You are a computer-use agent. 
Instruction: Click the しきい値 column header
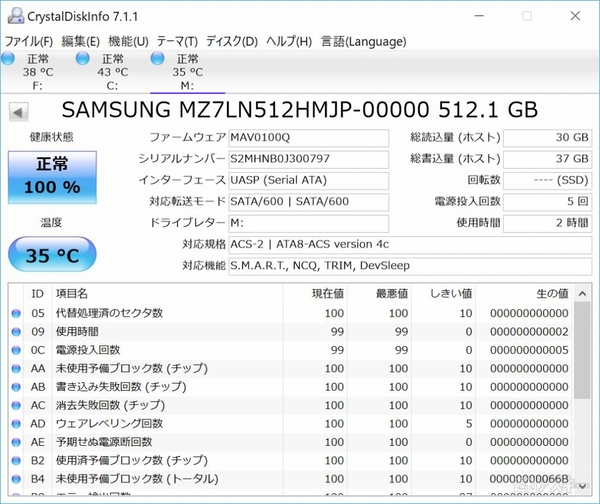point(451,294)
